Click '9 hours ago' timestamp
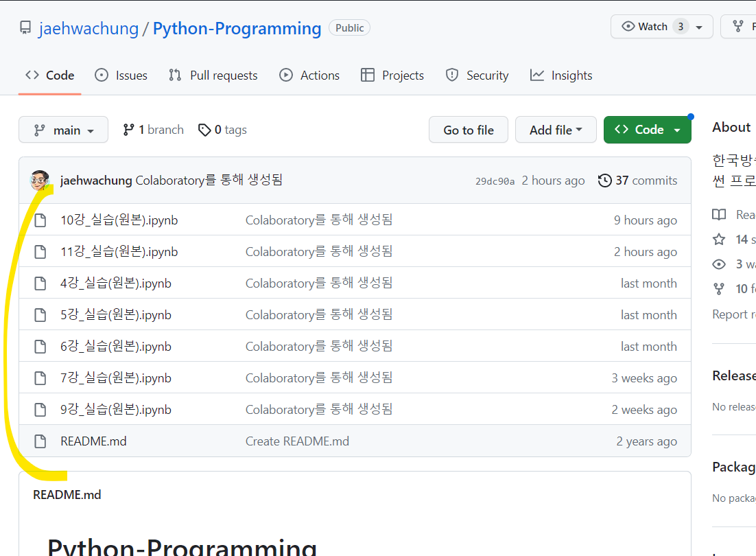This screenshot has height=556, width=756. point(645,220)
